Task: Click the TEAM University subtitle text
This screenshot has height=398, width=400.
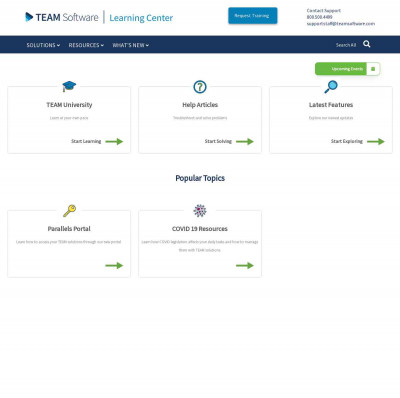Action: tap(69, 118)
